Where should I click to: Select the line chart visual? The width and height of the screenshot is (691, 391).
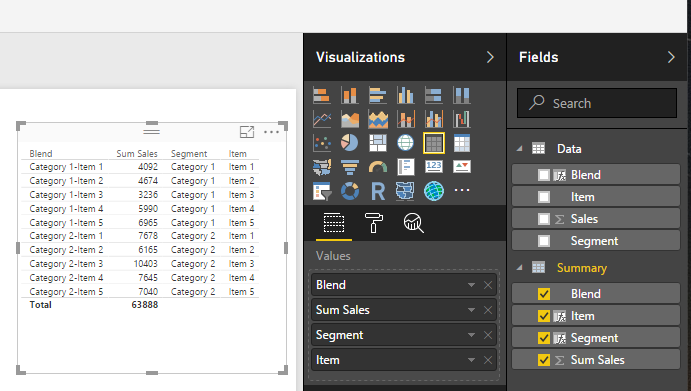click(x=322, y=119)
